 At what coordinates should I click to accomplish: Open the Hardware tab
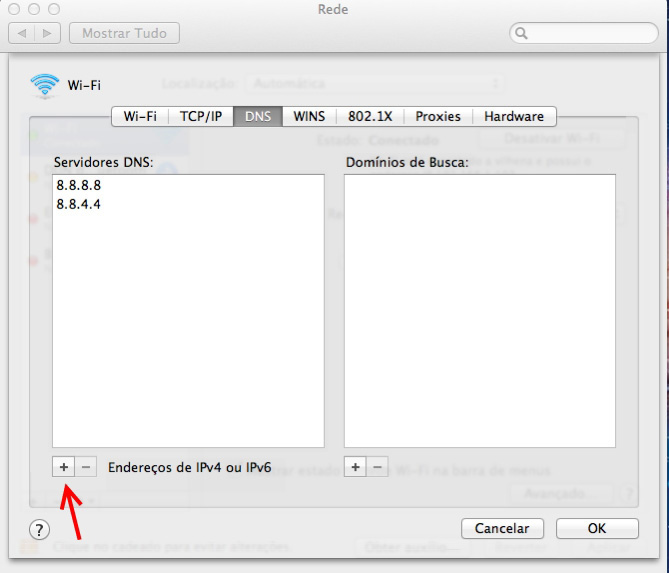point(514,116)
